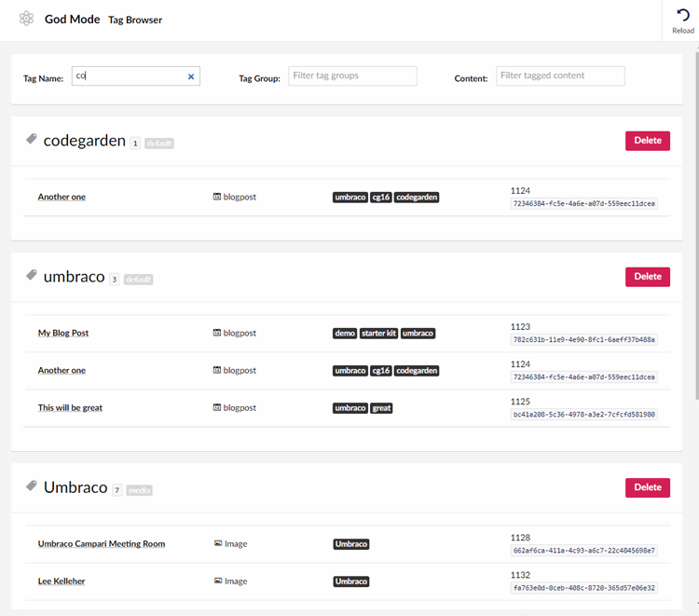Image resolution: width=699 pixels, height=616 pixels.
Task: Click the count badge '3' next to umbraco
Action: tap(114, 280)
